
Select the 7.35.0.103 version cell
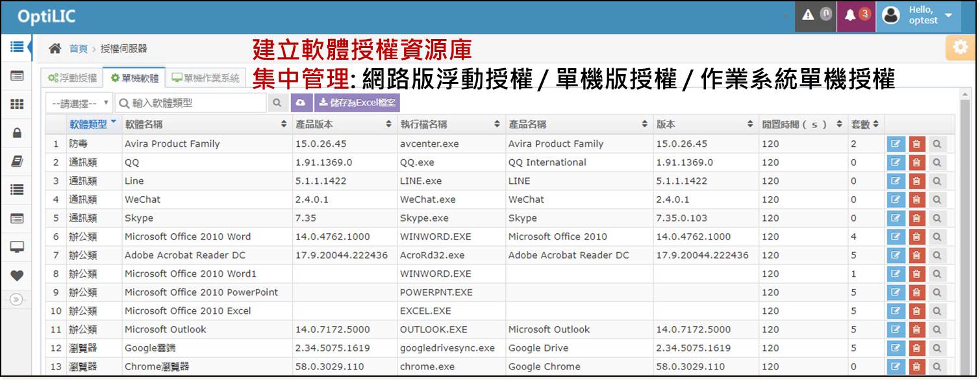(706, 218)
